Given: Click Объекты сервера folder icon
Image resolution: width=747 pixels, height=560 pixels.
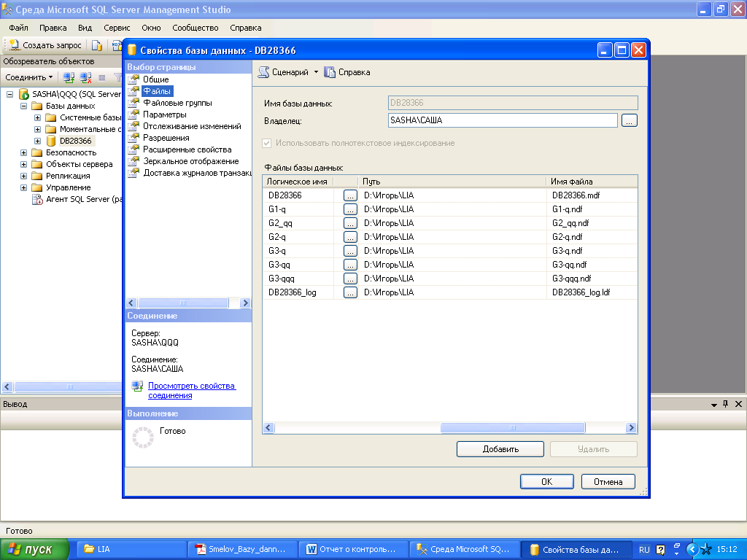Looking at the screenshot, I should (36, 164).
